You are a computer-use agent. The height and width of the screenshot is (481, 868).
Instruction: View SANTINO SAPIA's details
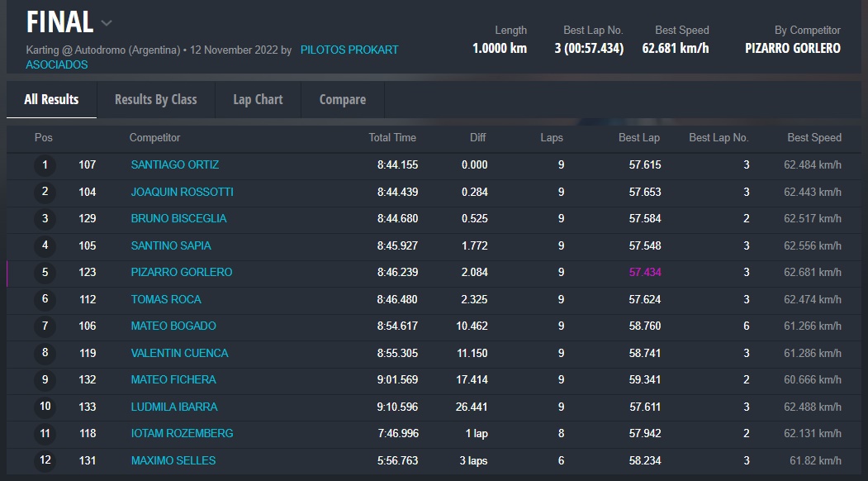(171, 245)
